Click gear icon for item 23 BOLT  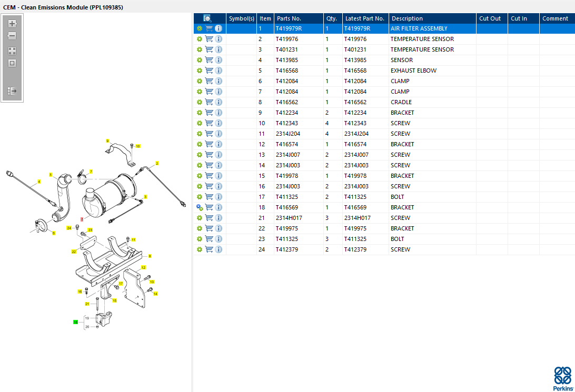pos(200,239)
